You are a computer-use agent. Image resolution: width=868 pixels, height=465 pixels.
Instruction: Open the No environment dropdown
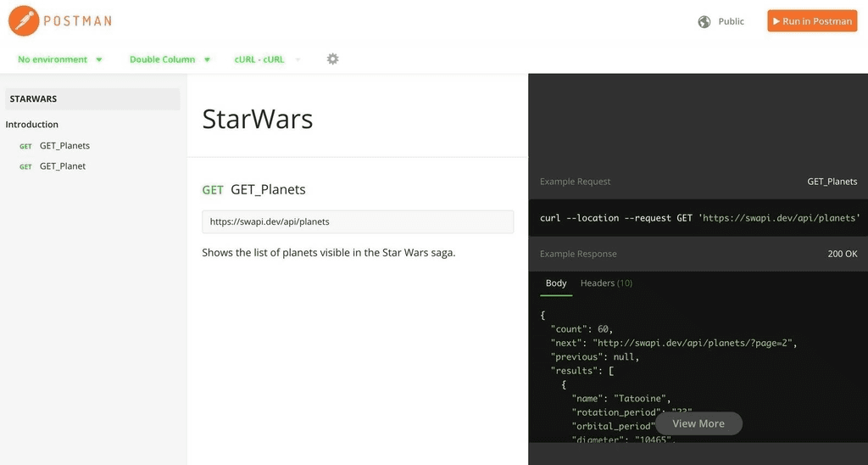coord(59,59)
